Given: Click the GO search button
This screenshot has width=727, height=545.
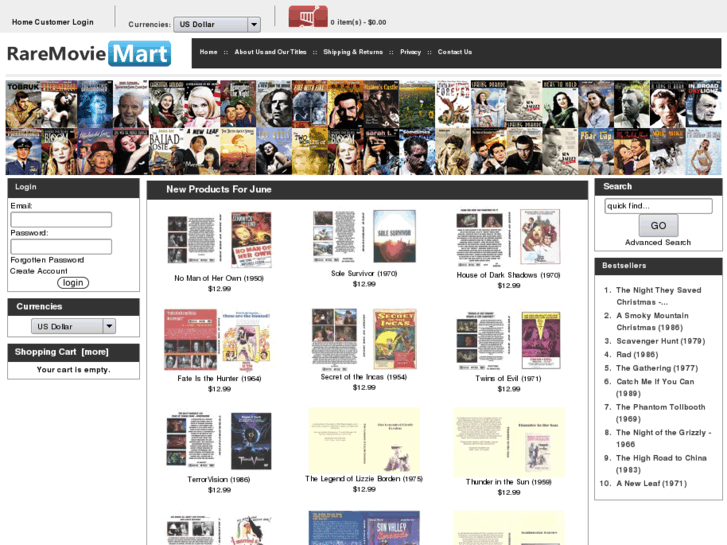Looking at the screenshot, I should (658, 225).
